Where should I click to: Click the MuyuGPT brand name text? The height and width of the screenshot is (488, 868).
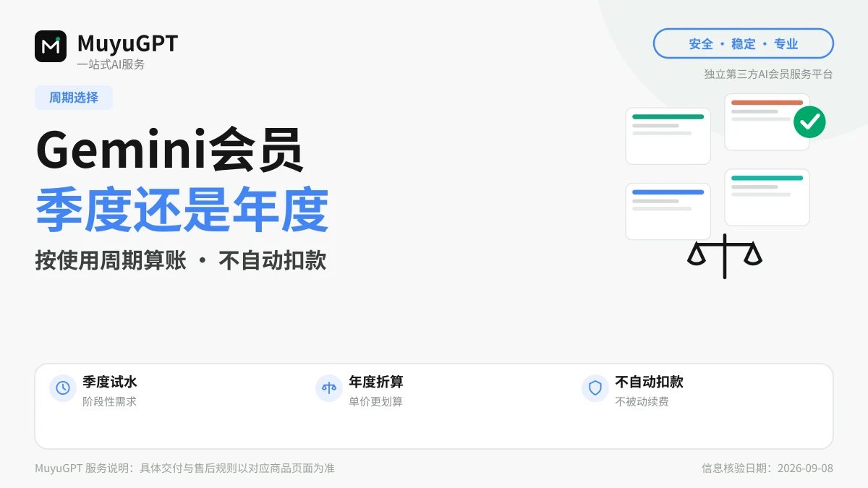coord(127,43)
